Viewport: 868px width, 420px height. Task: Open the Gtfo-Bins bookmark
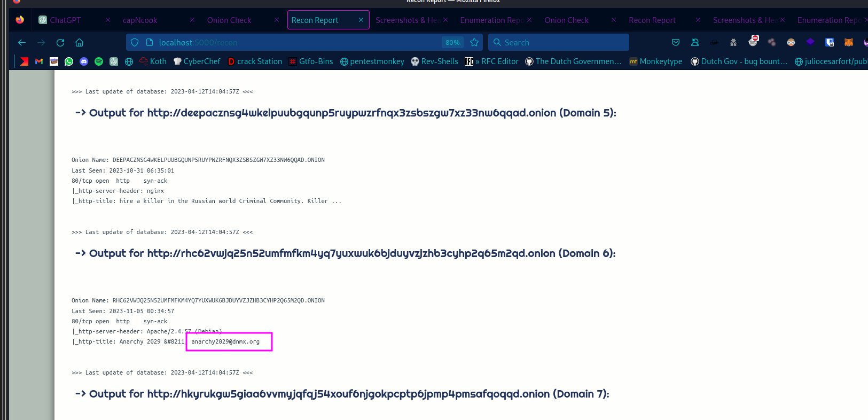coord(311,61)
